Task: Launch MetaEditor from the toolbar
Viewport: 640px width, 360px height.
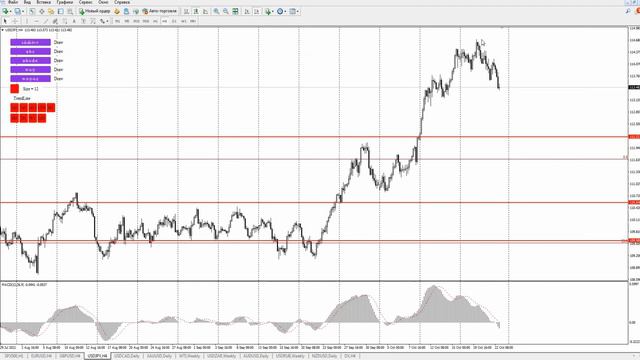Action: [117, 11]
